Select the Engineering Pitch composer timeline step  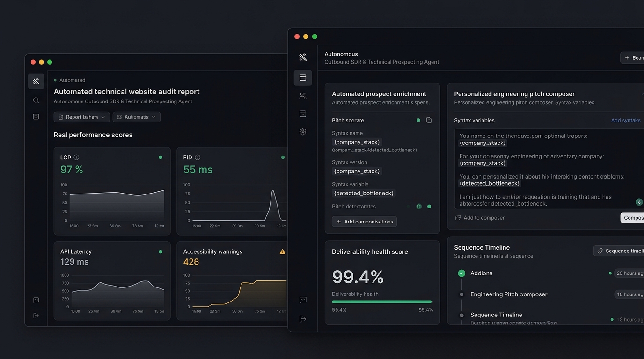pos(509,294)
